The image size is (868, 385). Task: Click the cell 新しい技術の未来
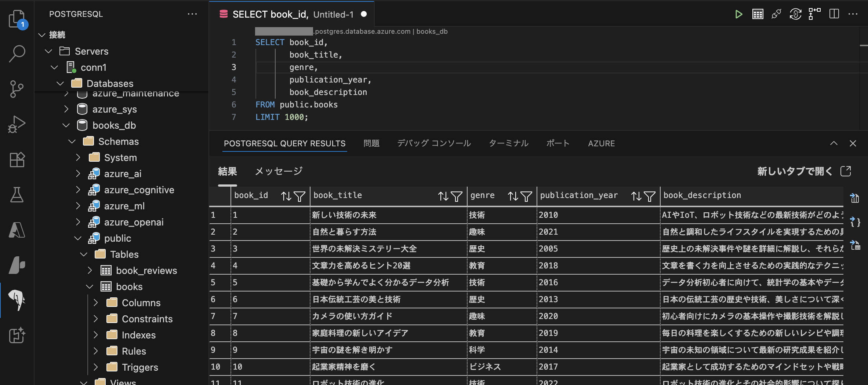click(x=389, y=215)
